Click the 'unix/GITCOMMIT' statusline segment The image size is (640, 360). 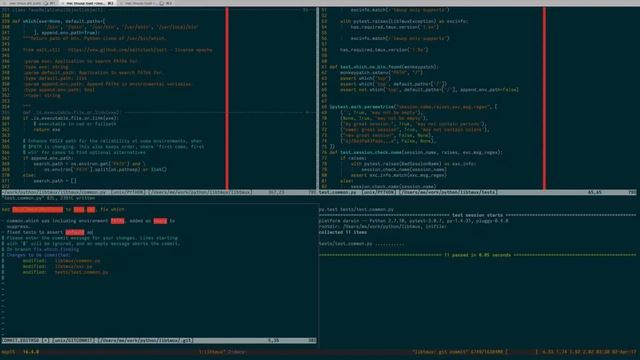[x=73, y=340]
